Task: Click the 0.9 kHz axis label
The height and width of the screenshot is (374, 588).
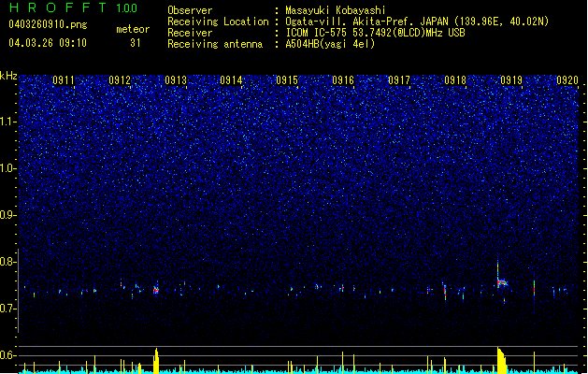Action: [x=8, y=215]
